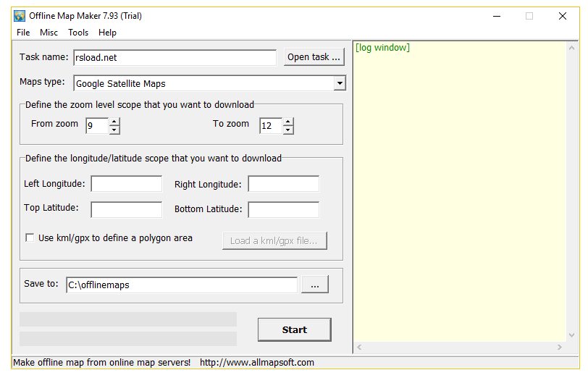588x383 pixels.
Task: Click the Top Latitude input field
Action: coord(127,210)
